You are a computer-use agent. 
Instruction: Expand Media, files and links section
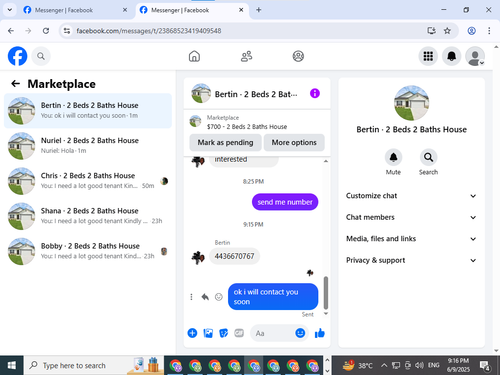pyautogui.click(x=411, y=239)
